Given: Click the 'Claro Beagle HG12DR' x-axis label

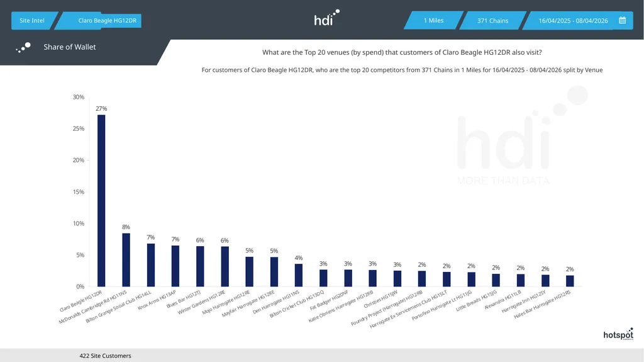Looking at the screenshot, I should 81,301.
